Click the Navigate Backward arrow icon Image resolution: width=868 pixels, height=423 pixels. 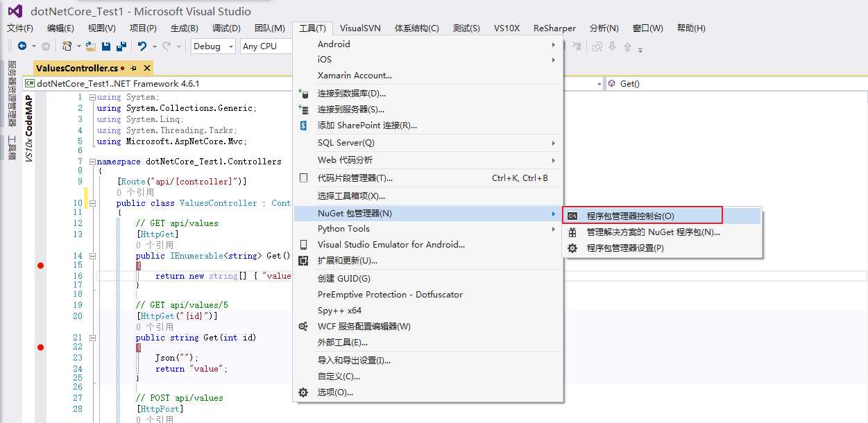click(22, 46)
